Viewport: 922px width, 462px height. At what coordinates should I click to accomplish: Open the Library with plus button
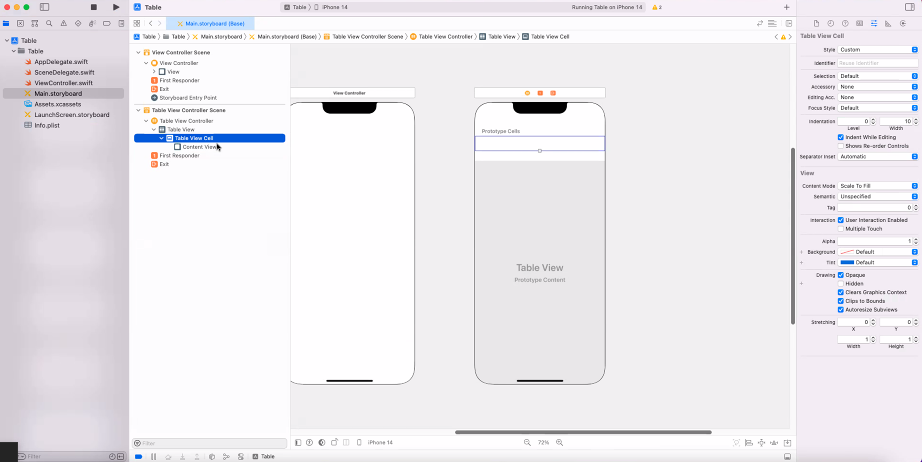[787, 7]
